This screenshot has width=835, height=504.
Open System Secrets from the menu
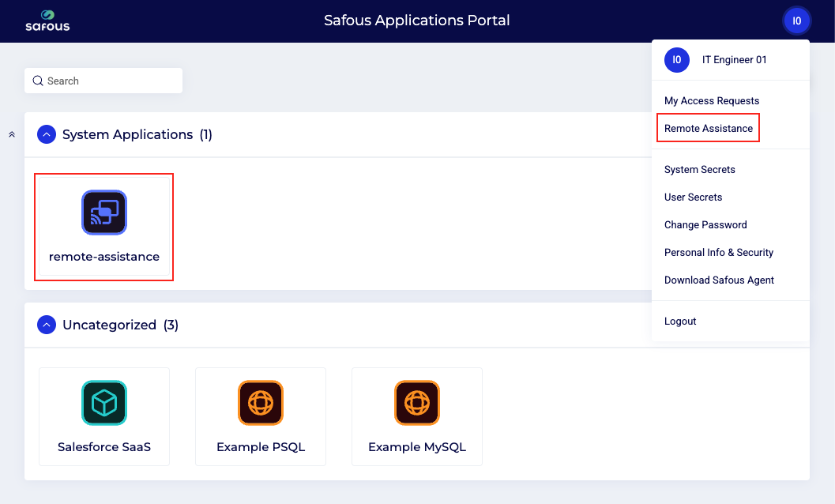tap(699, 170)
